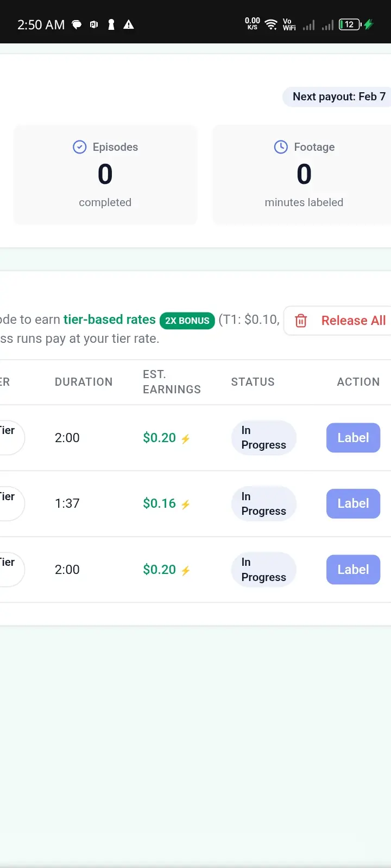This screenshot has width=391, height=868.
Task: Tap the chat bubble notification icon
Action: (x=77, y=24)
